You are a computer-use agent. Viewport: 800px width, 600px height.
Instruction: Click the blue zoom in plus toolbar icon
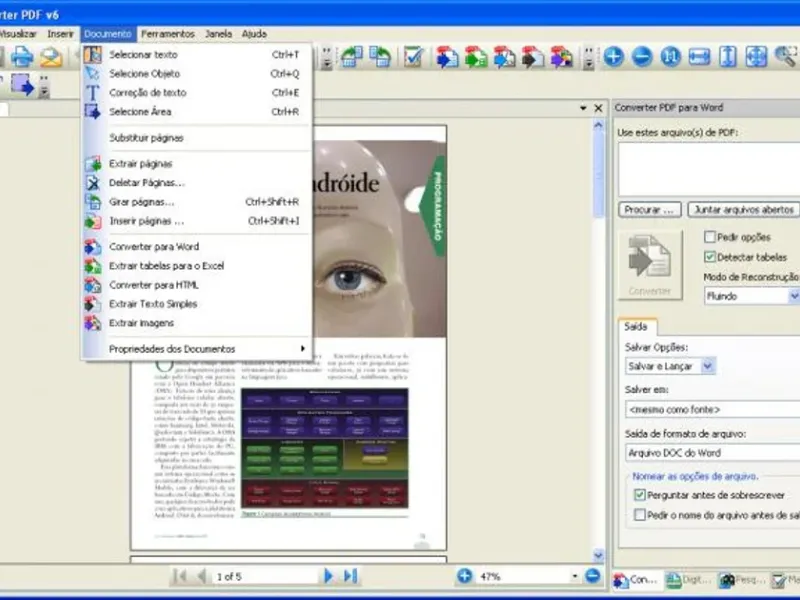[x=614, y=56]
